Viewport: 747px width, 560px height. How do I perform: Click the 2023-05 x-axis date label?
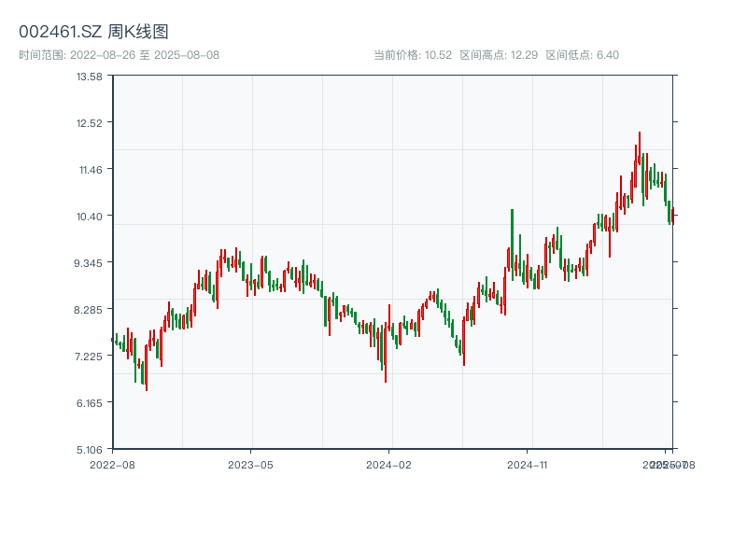(x=251, y=464)
